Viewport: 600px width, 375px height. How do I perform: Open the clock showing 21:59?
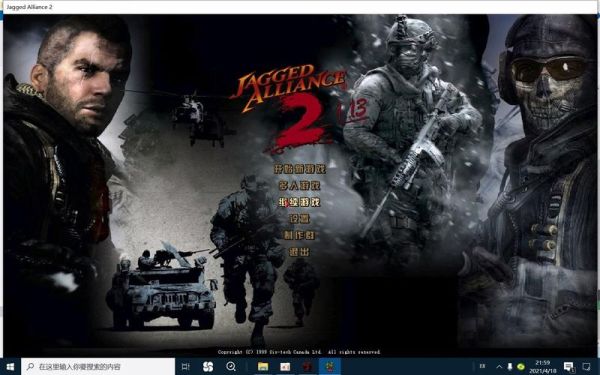[x=543, y=367]
